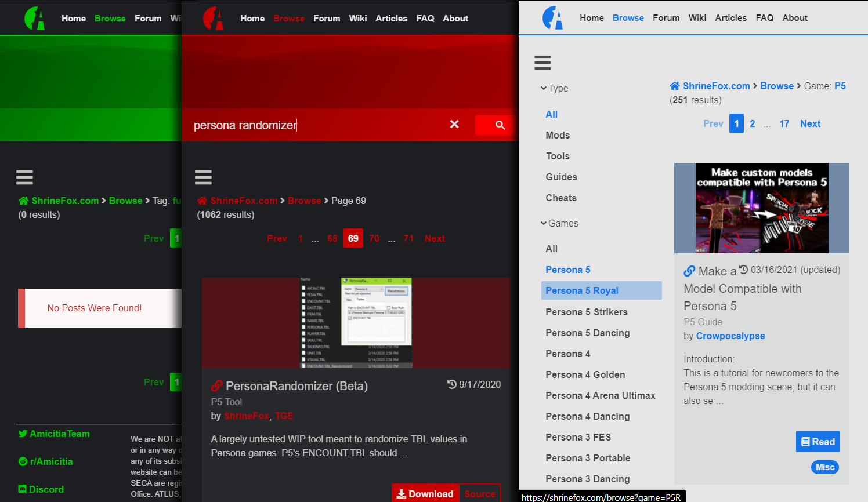This screenshot has width=868, height=502.
Task: Click the Reddit icon beside r/Amicitia
Action: click(x=23, y=461)
